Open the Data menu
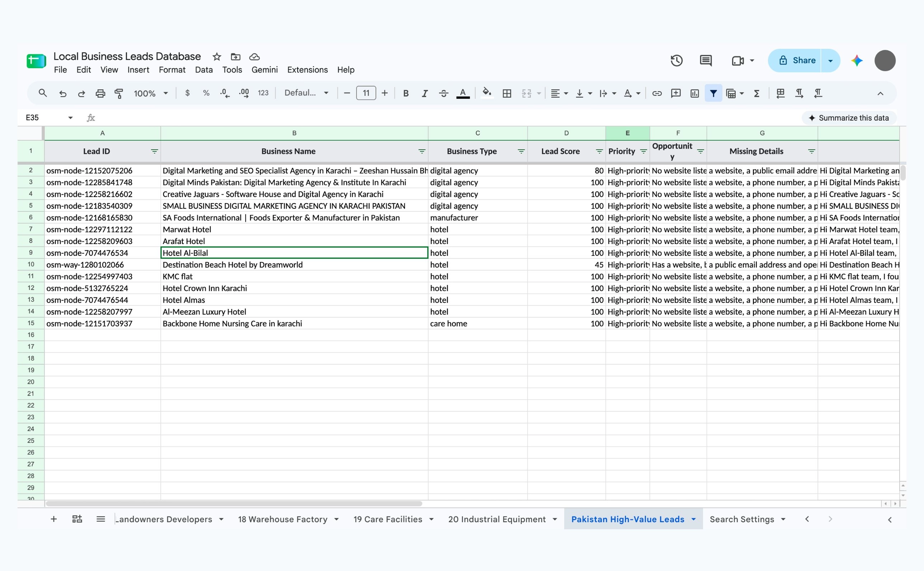This screenshot has height=571, width=924. pos(204,70)
